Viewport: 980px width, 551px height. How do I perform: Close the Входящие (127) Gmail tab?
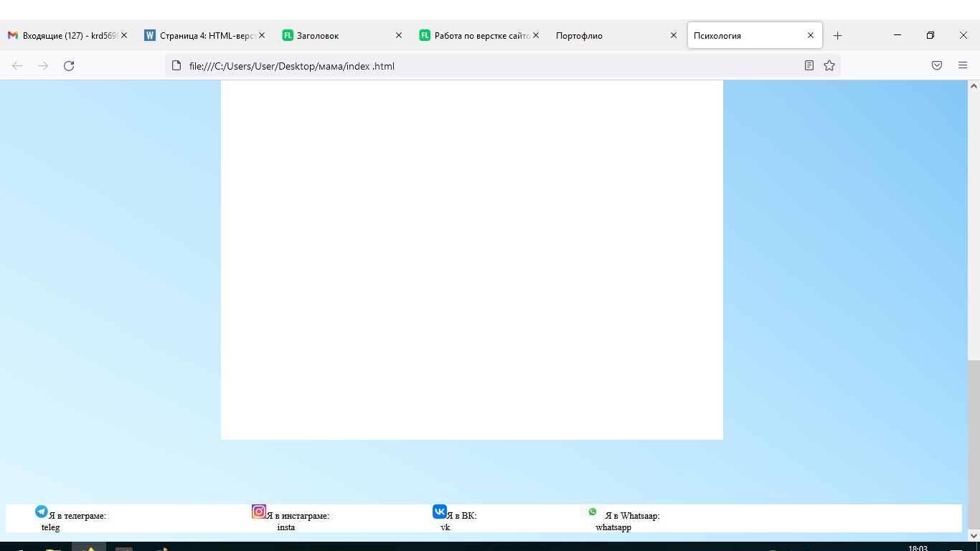tap(124, 35)
